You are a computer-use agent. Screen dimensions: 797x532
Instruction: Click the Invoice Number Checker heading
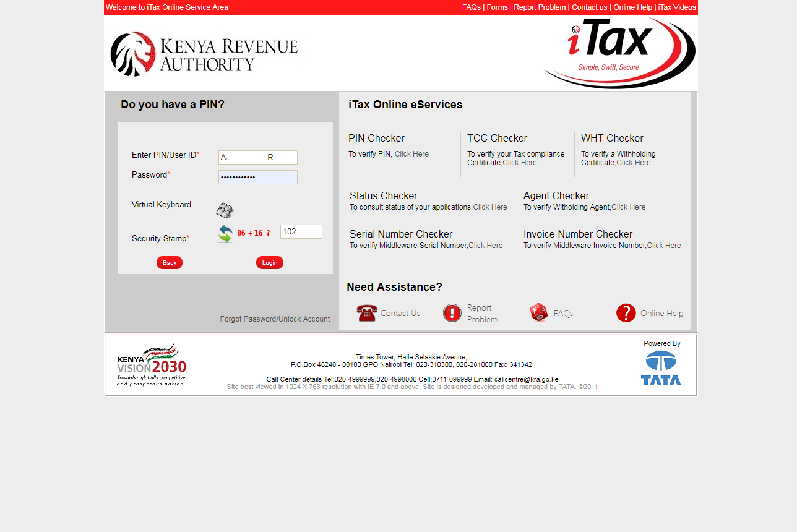pos(578,234)
